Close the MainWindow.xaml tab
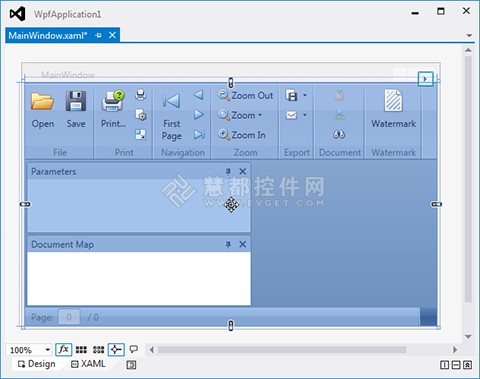This screenshot has width=480, height=379. pos(113,35)
